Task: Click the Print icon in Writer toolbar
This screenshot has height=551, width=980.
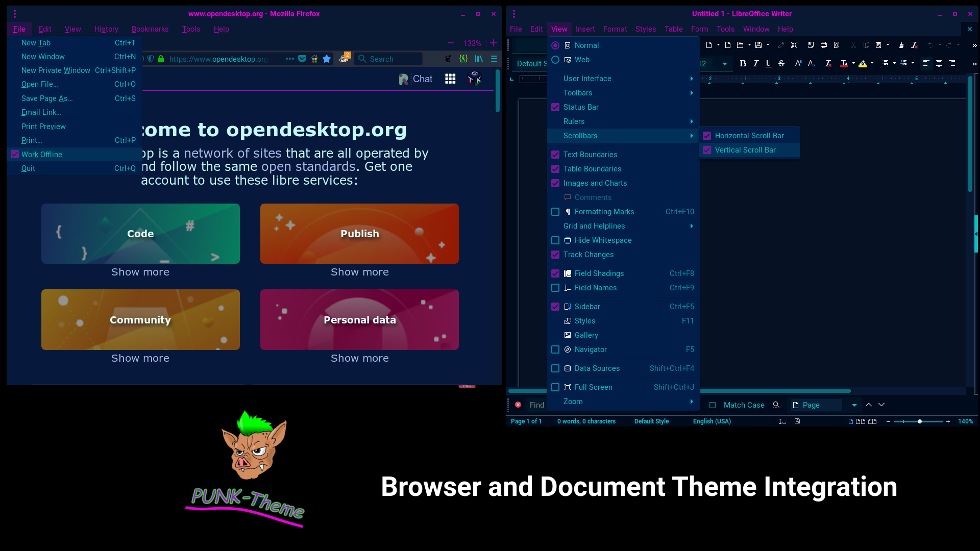Action: pos(824,45)
